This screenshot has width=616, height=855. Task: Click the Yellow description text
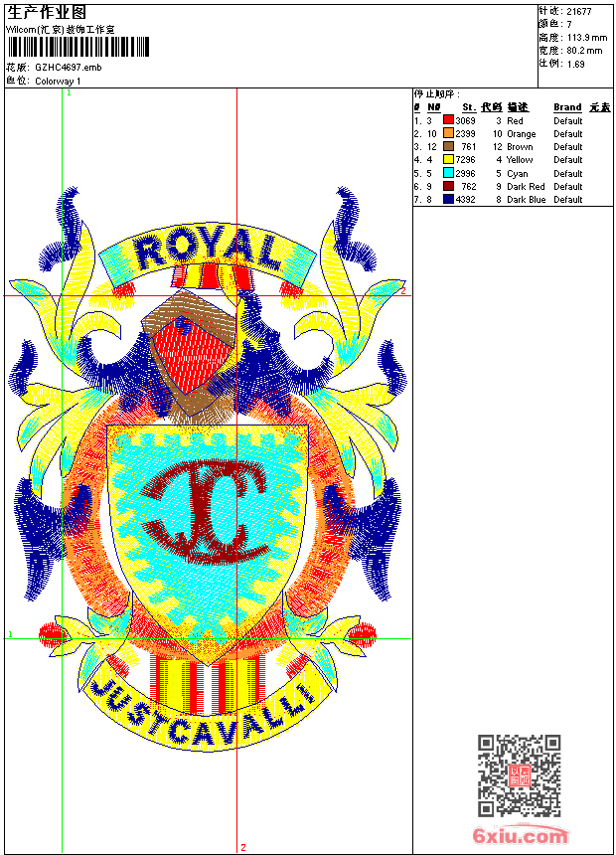pos(520,160)
